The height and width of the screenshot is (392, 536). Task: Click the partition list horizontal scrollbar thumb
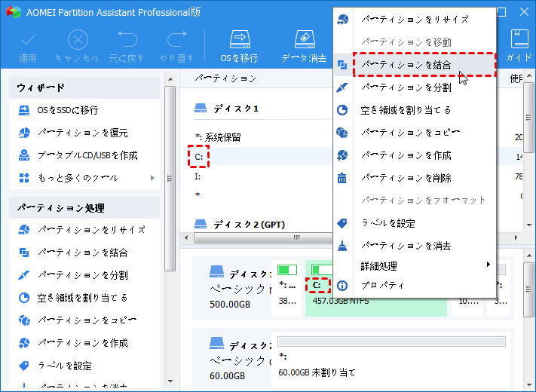(263, 237)
